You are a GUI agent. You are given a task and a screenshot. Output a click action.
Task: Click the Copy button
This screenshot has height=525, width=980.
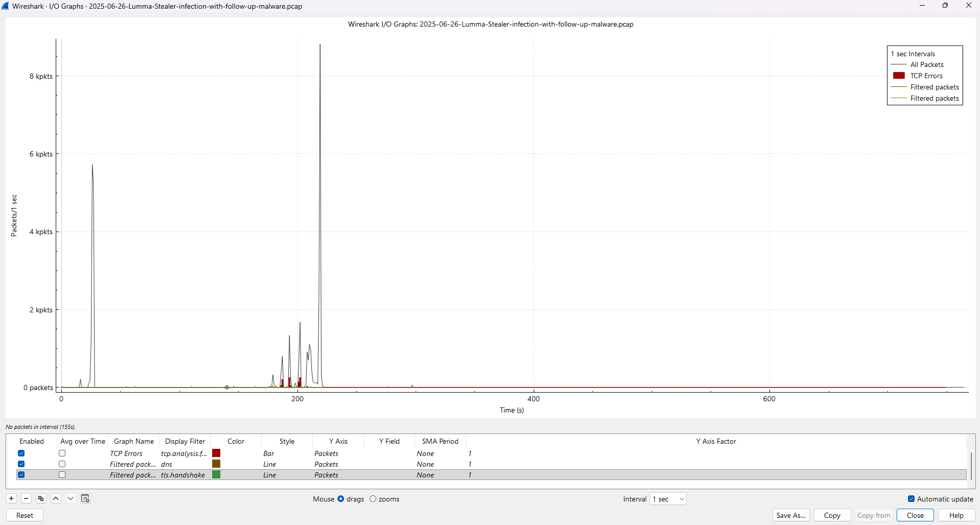tap(832, 515)
